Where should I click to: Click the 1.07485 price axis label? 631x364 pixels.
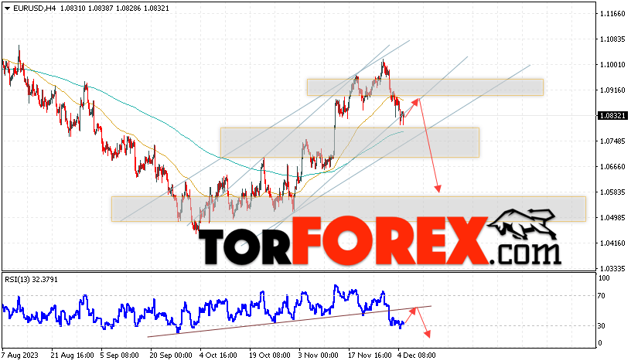(612, 141)
